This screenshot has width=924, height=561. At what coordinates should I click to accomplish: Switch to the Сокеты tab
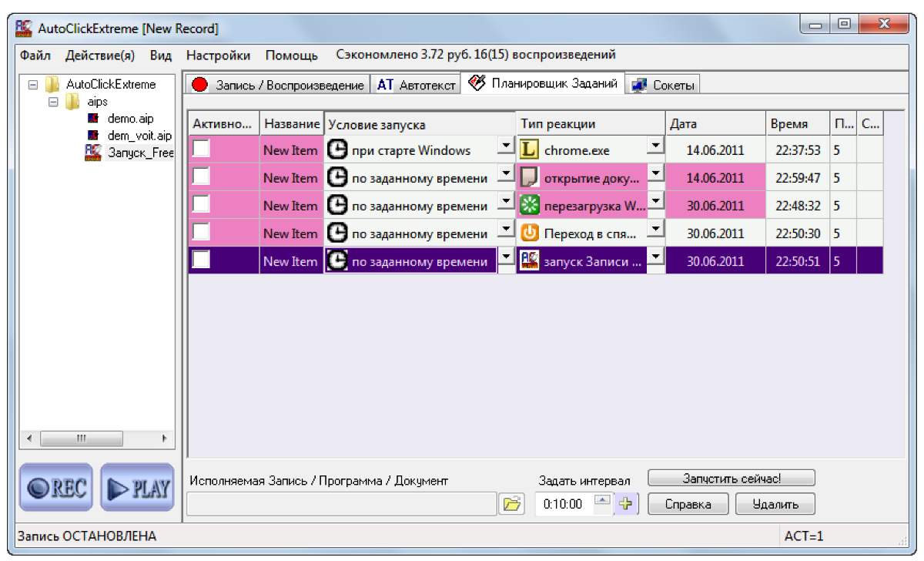coord(663,85)
